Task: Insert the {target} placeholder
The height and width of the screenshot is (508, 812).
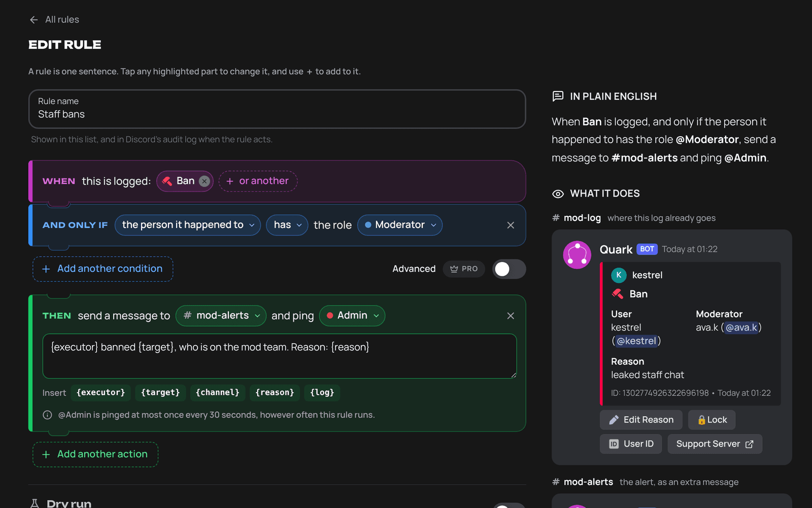Action: point(160,393)
